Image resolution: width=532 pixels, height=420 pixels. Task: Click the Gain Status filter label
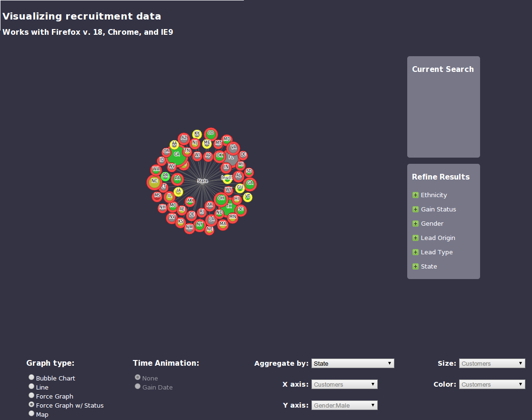(x=438, y=210)
